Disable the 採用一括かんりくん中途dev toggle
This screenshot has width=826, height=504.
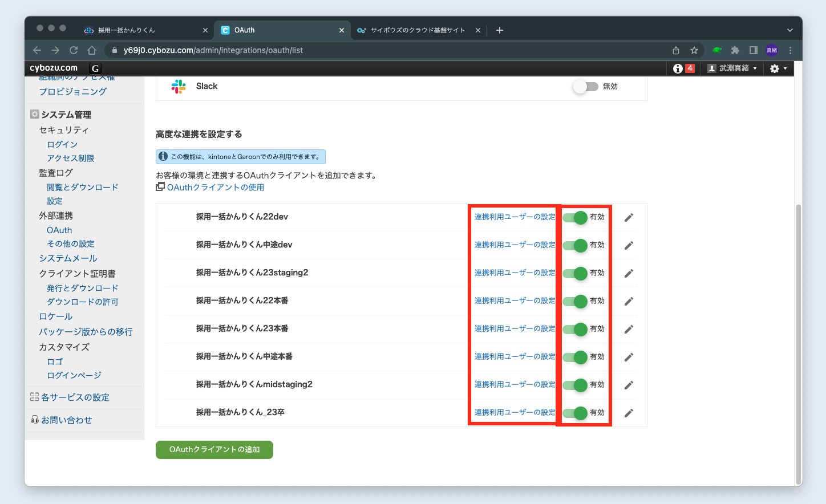(x=575, y=245)
